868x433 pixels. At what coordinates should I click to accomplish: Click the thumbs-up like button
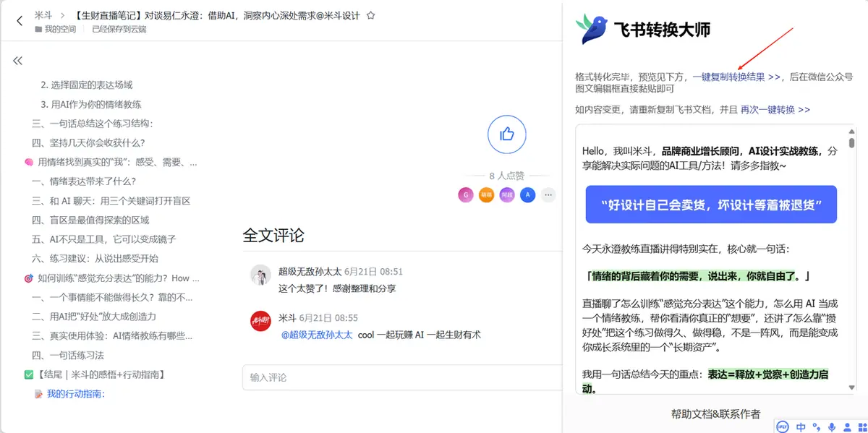pos(506,134)
